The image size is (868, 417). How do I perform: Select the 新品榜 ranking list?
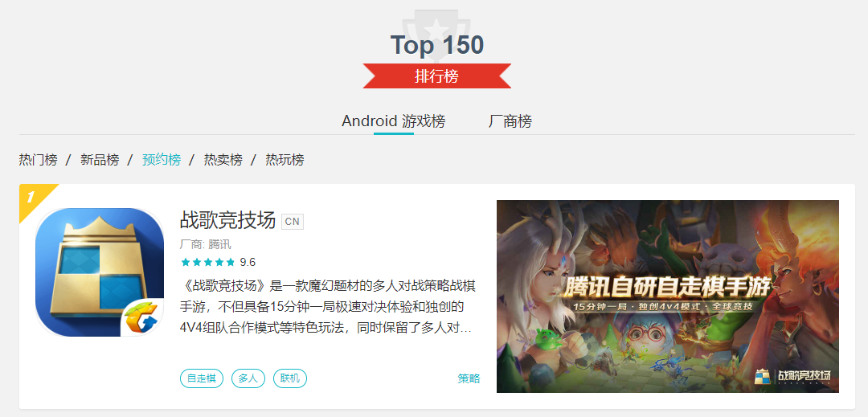[100, 160]
